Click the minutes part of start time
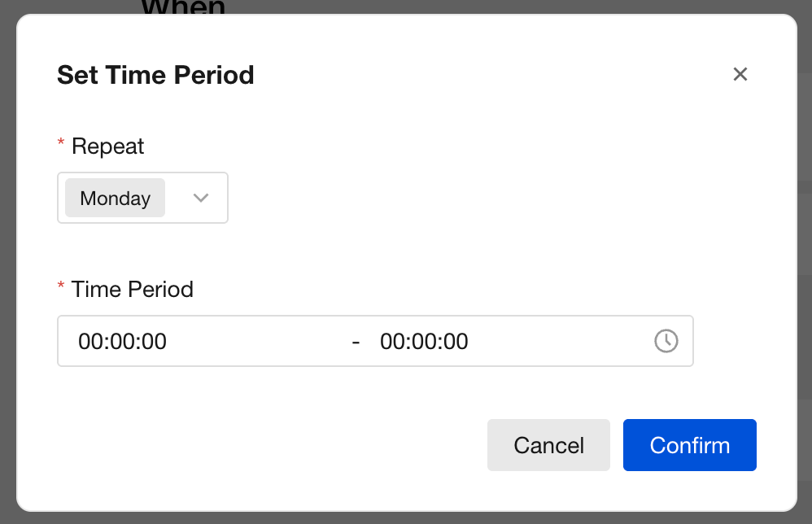The image size is (812, 524). (122, 342)
